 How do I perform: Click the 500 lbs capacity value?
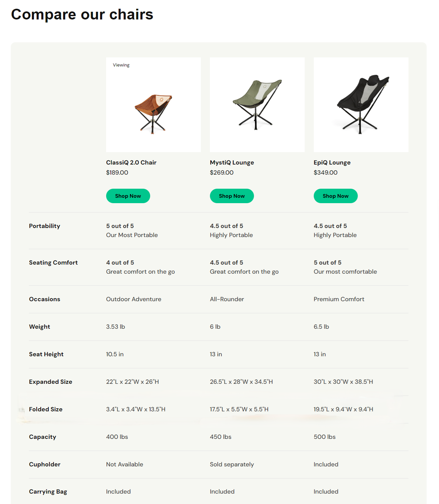click(324, 437)
